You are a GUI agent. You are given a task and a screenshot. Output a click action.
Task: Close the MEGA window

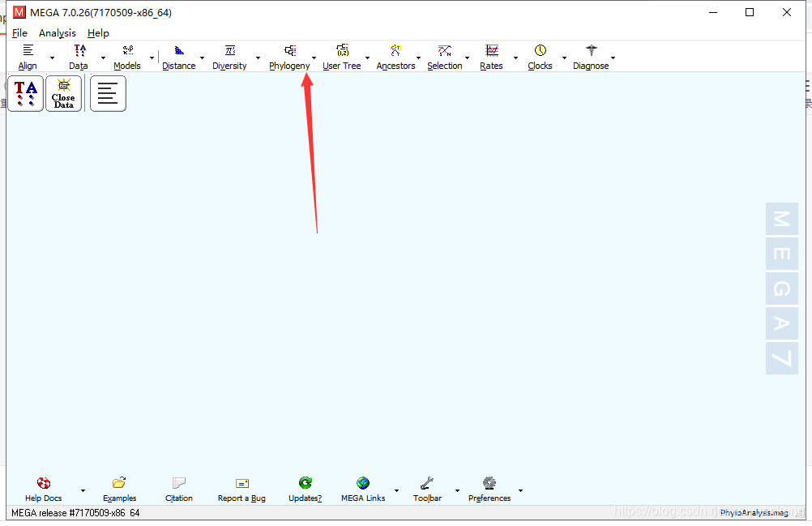tap(787, 12)
